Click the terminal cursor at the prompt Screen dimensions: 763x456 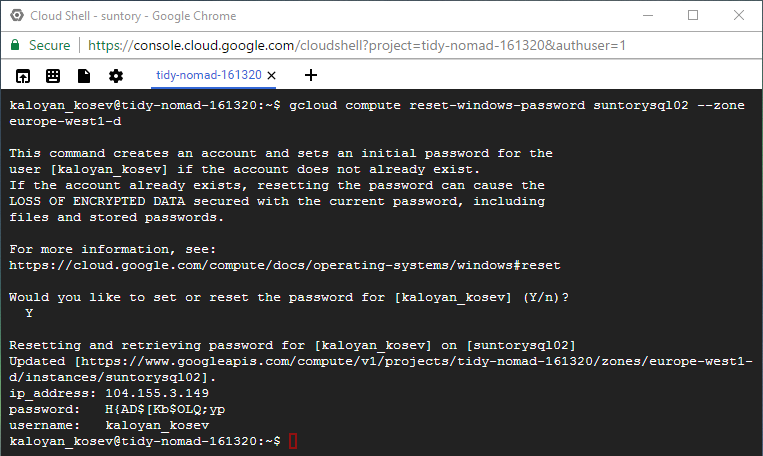[x=292, y=441]
